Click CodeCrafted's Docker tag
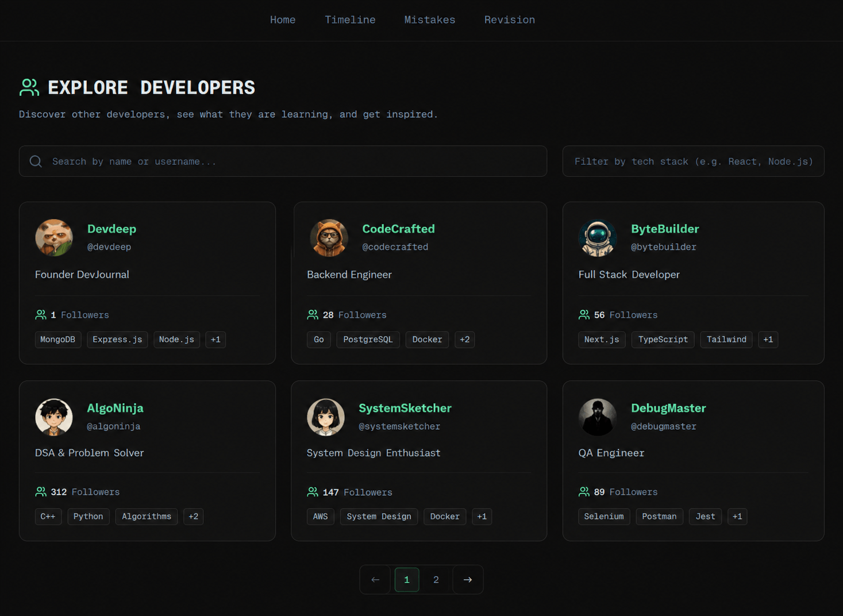The height and width of the screenshot is (616, 843). click(427, 340)
